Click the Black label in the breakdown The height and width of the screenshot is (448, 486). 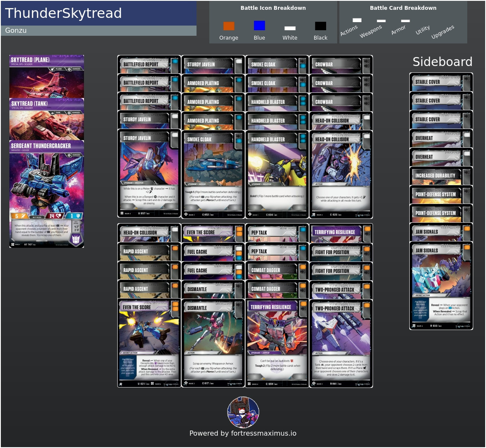321,38
